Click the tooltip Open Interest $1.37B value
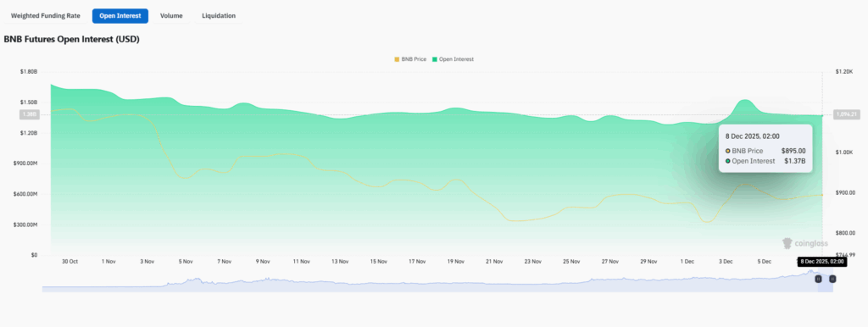The height and width of the screenshot is (327, 868). click(x=794, y=161)
